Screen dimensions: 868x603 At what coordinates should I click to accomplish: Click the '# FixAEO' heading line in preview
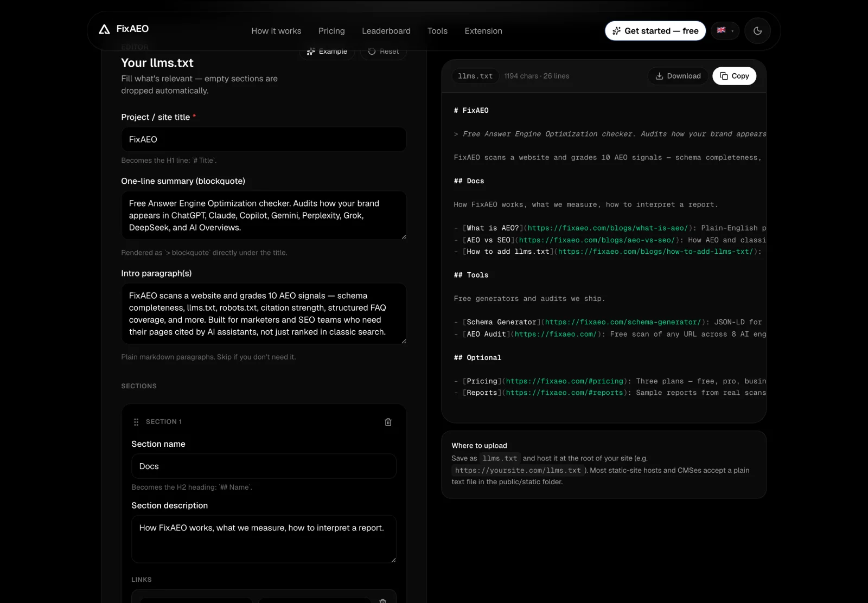(471, 110)
